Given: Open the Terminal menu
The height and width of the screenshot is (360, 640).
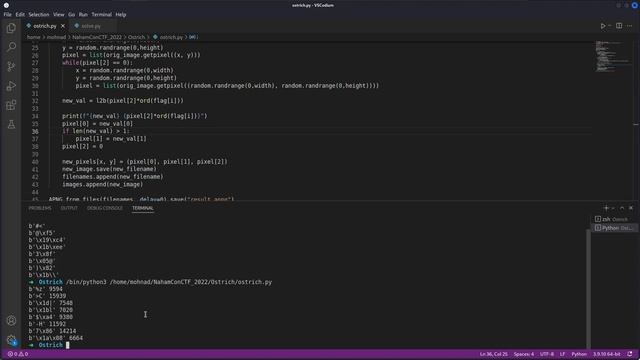Looking at the screenshot, I should pyautogui.click(x=101, y=15).
